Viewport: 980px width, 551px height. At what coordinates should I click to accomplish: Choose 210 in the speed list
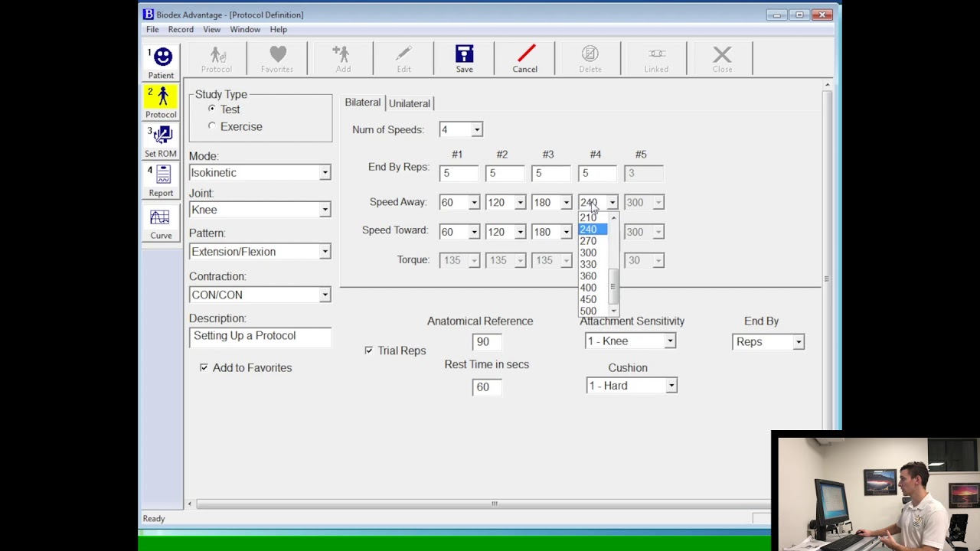coord(593,218)
